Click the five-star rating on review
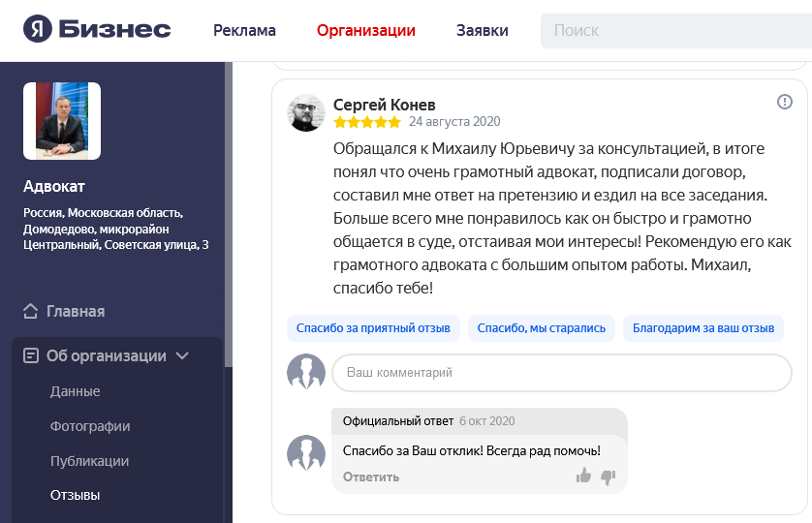This screenshot has height=523, width=812. click(x=366, y=123)
